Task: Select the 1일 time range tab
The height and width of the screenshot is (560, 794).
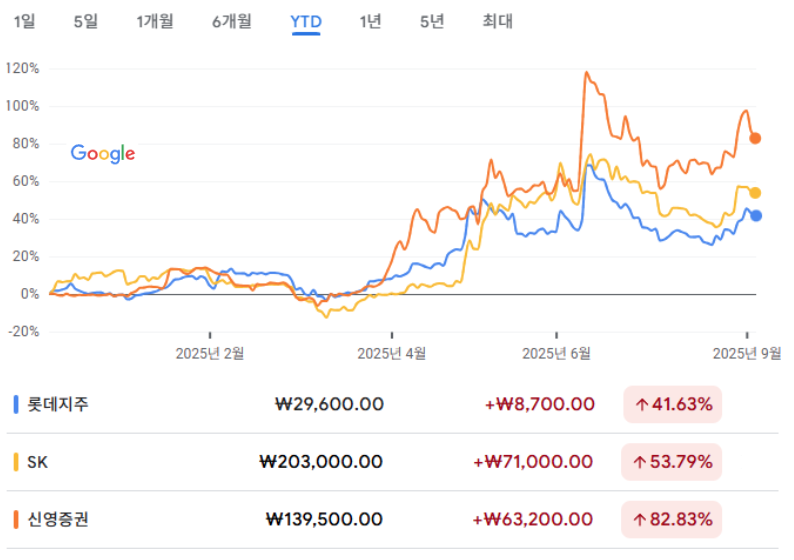Action: coord(24,21)
